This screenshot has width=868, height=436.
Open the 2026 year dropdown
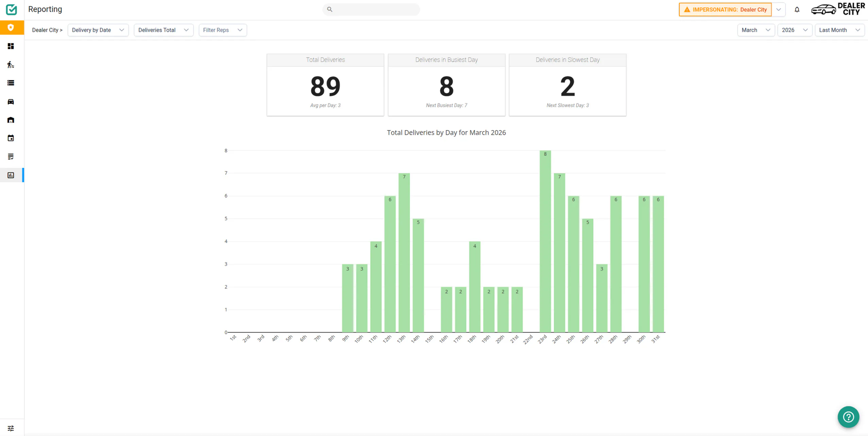tap(795, 30)
